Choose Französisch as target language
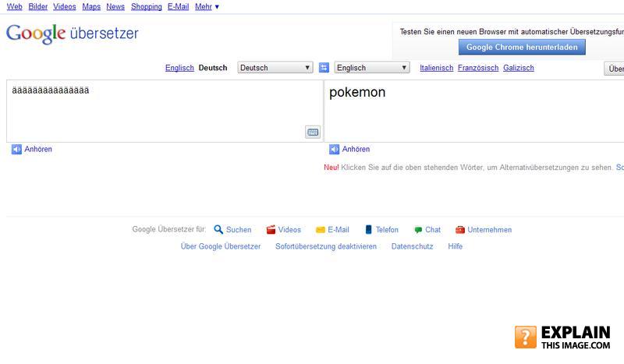624x364 pixels. (478, 68)
